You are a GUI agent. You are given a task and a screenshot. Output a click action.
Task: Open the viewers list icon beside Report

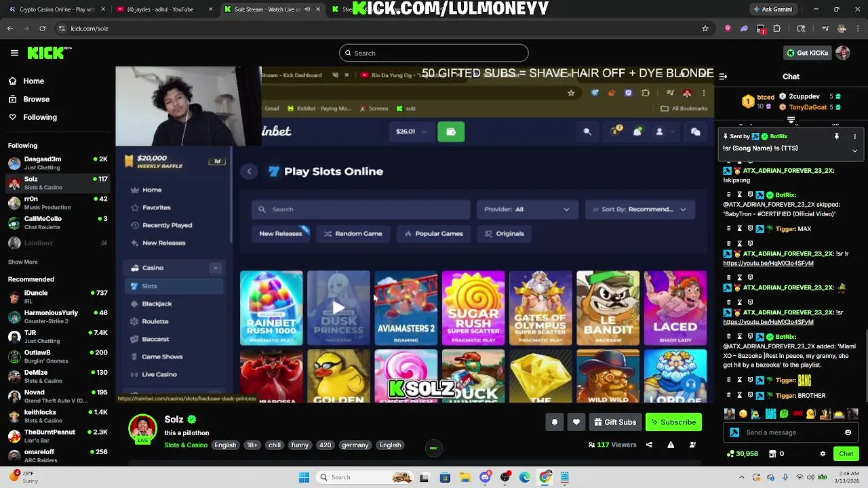692,445
